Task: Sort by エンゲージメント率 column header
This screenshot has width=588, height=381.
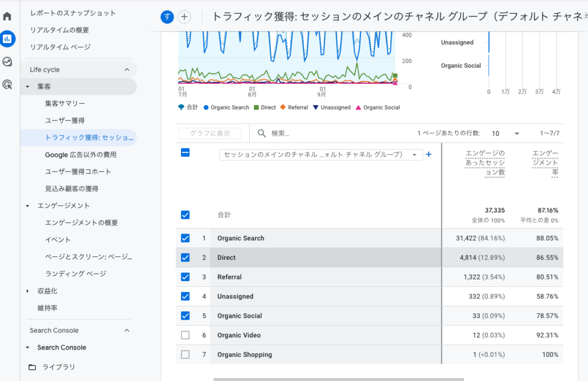Action: (x=546, y=162)
